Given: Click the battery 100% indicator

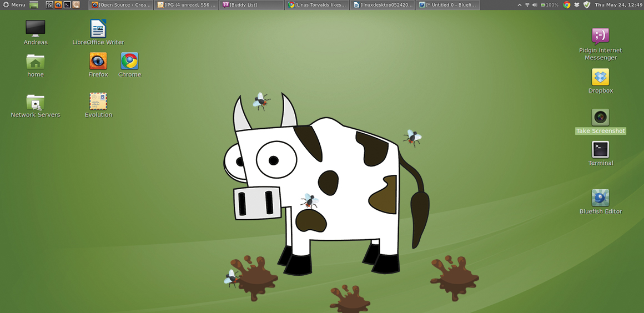Looking at the screenshot, I should [550, 5].
